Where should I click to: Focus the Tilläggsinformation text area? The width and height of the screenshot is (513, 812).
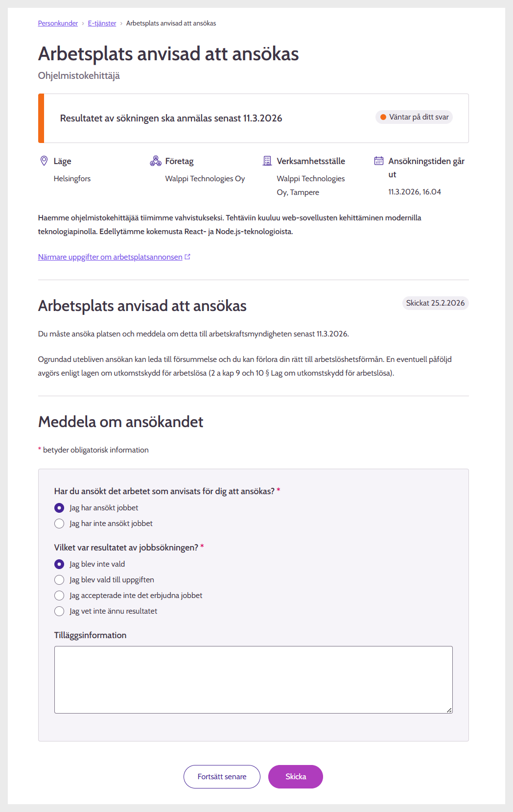point(253,679)
